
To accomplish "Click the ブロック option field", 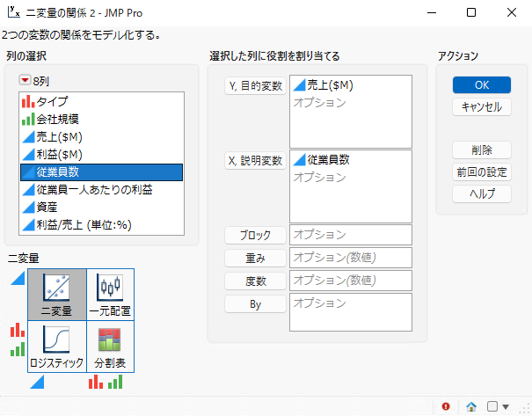I will tap(351, 235).
